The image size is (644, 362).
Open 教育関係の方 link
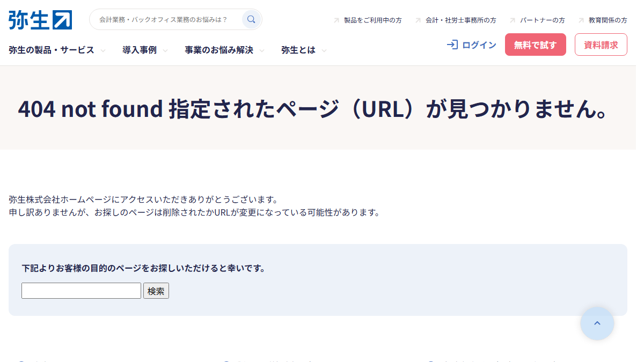(608, 20)
